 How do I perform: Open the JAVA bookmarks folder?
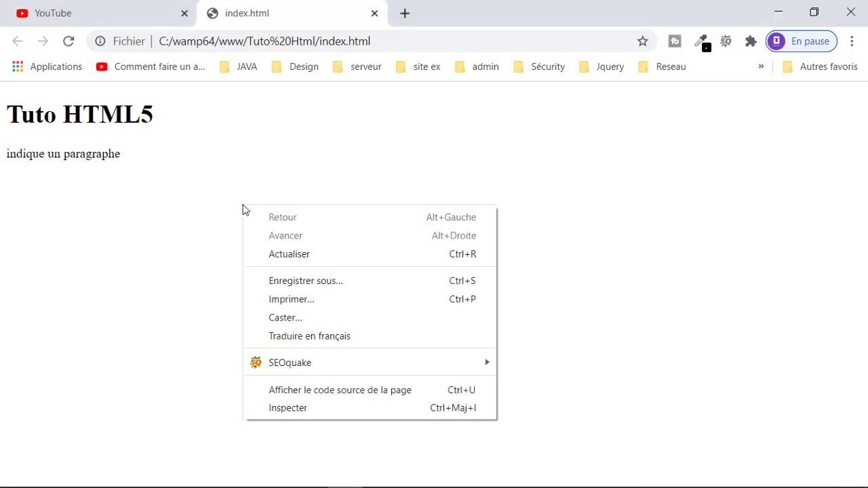point(239,66)
